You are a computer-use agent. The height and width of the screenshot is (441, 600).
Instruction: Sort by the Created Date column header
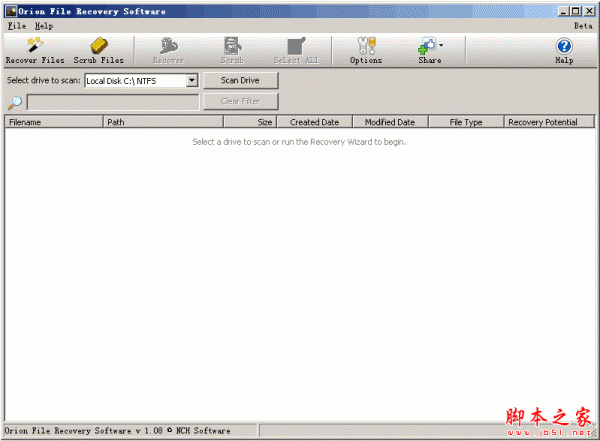point(315,122)
